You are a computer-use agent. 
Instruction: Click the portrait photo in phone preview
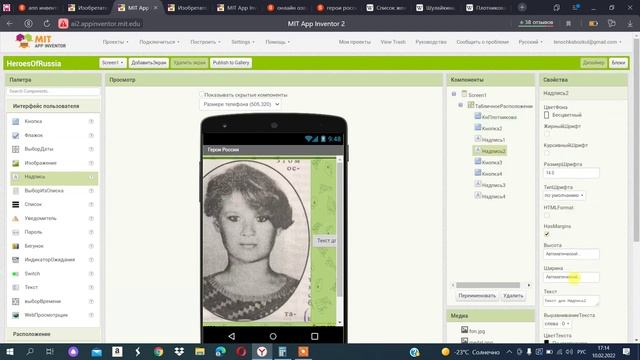point(257,241)
